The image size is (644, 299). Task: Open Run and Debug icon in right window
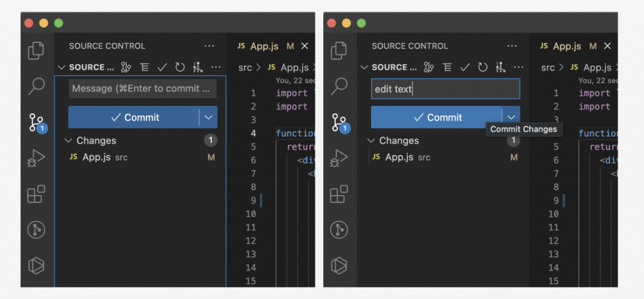click(x=339, y=158)
